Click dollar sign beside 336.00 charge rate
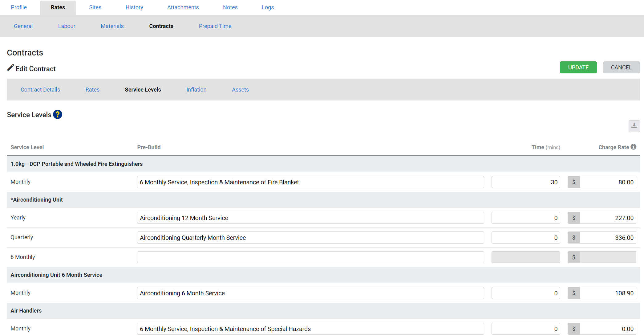The image size is (644, 336). [x=574, y=238]
